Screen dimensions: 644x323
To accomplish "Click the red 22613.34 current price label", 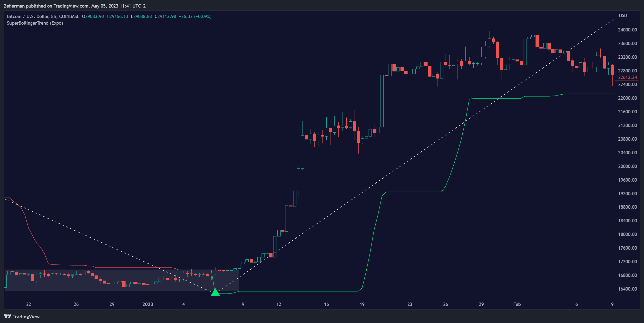I will click(x=627, y=77).
